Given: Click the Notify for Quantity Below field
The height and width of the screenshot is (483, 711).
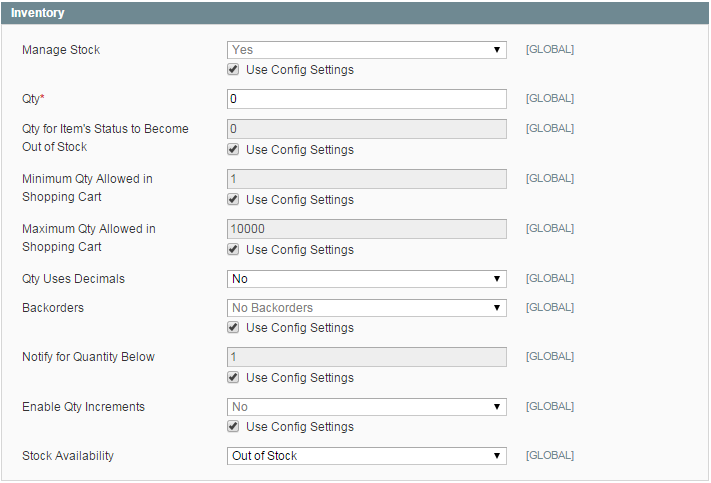Looking at the screenshot, I should pos(367,357).
